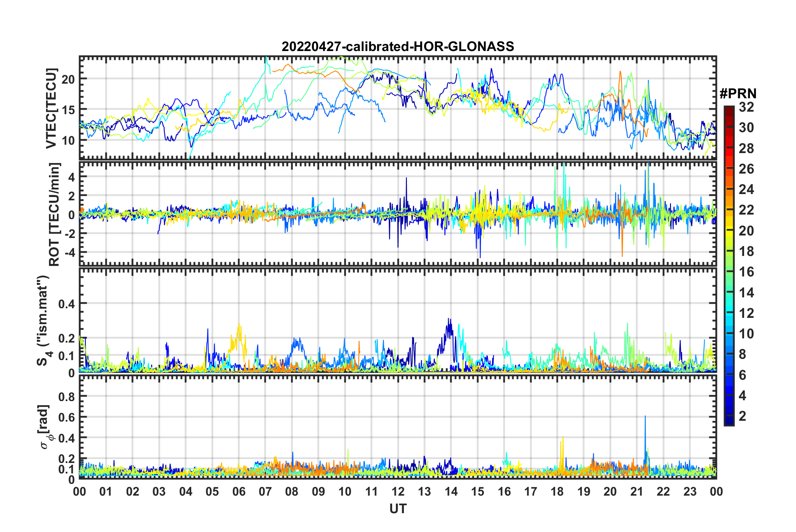Click inside the VTEC plot panel

pos(398,107)
